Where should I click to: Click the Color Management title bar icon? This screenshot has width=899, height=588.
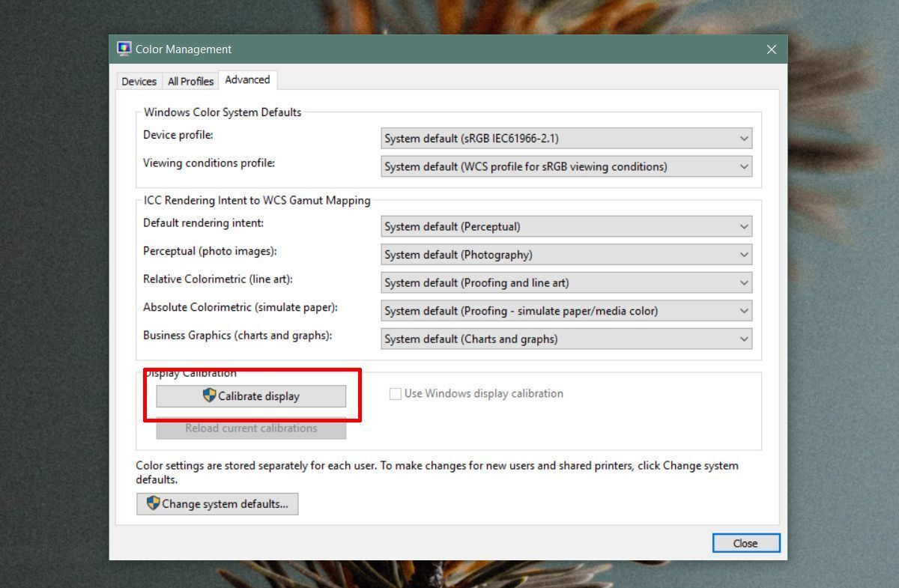coord(124,49)
